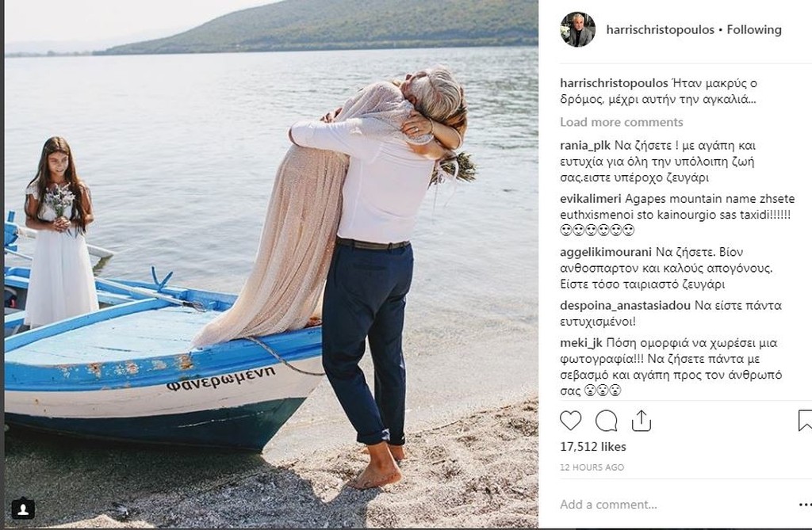Open aggelikimourani profile link

click(605, 253)
